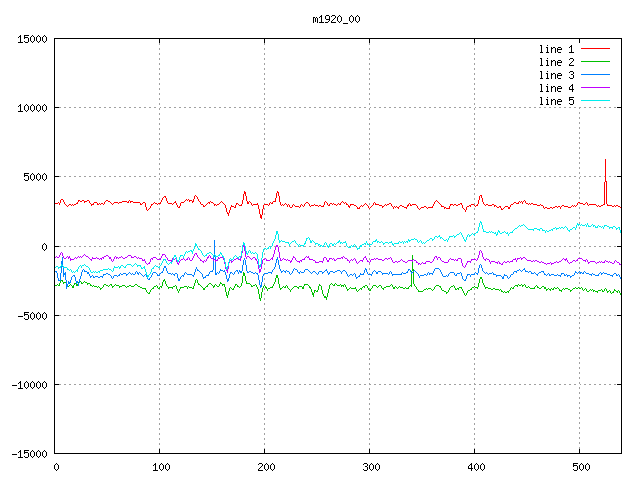
Task: Click the green line 2 legend sample
Action: [x=595, y=62]
